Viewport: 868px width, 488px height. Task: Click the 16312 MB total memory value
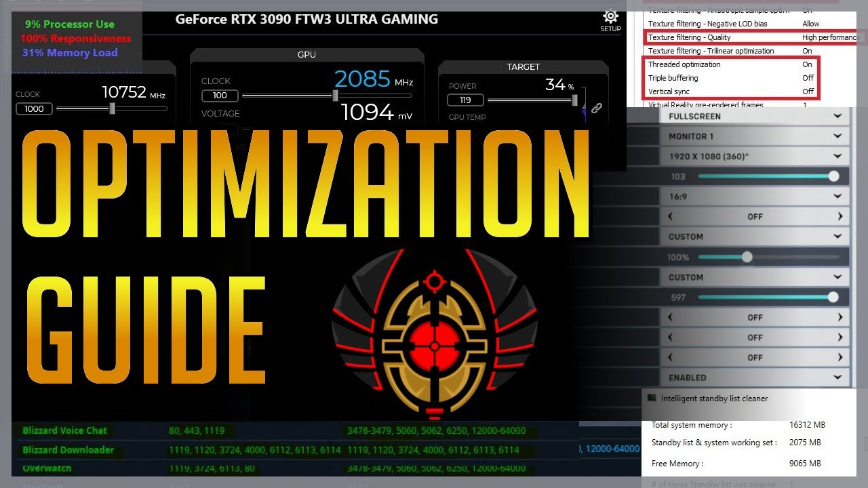coord(807,425)
